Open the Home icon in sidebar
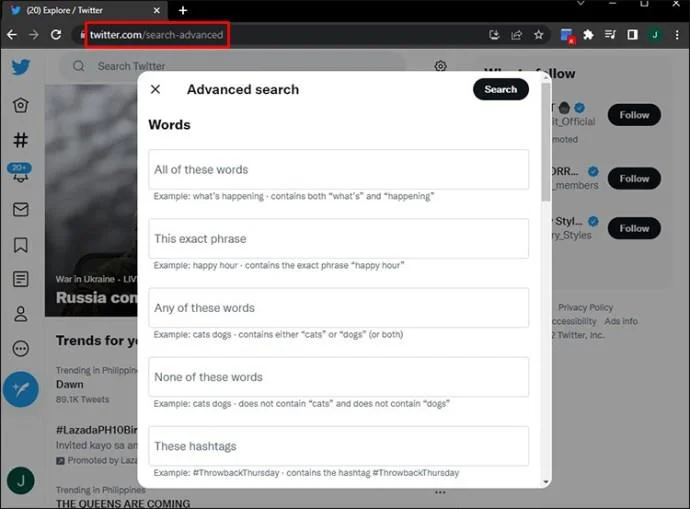The width and height of the screenshot is (690, 509). click(21, 105)
